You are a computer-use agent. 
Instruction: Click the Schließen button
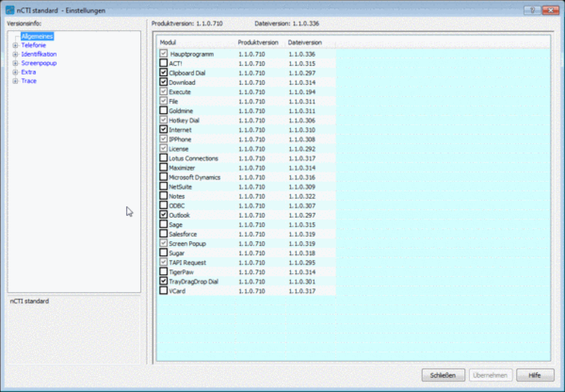[443, 375]
